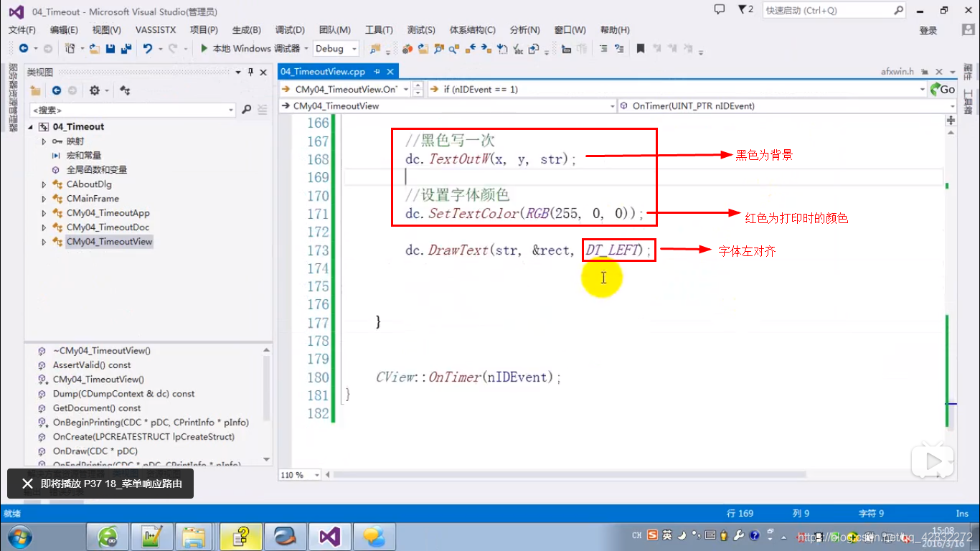
Task: Select GetDocument() const member
Action: 97,408
